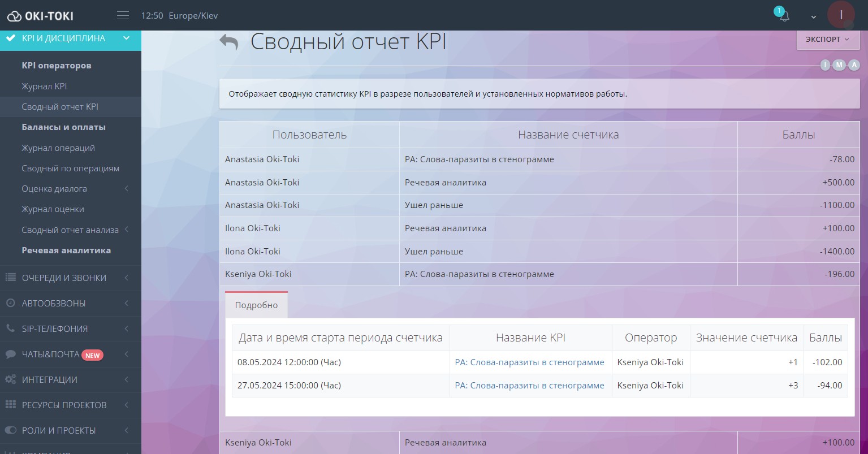This screenshot has height=454, width=868.
Task: Open Речевая аналитика in the sidebar
Action: tap(66, 250)
